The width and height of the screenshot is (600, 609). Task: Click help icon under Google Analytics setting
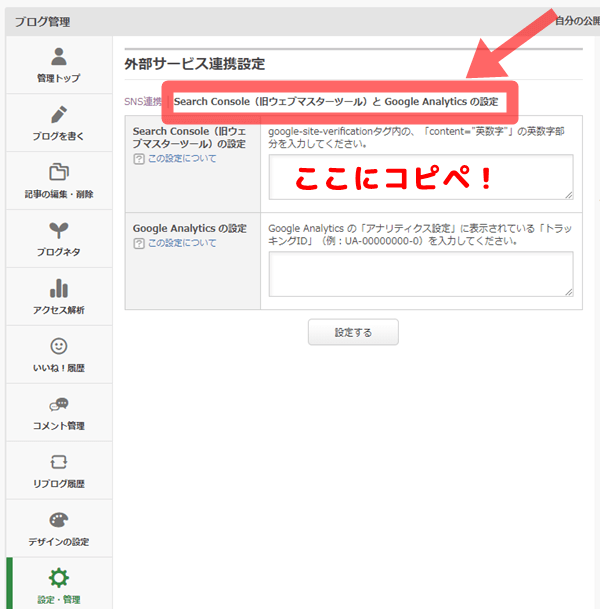(x=139, y=244)
